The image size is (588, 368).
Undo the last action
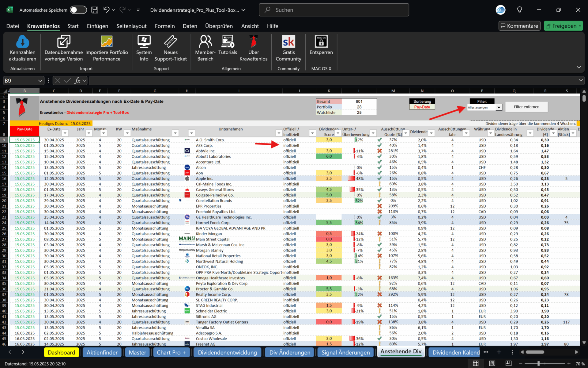tap(106, 10)
